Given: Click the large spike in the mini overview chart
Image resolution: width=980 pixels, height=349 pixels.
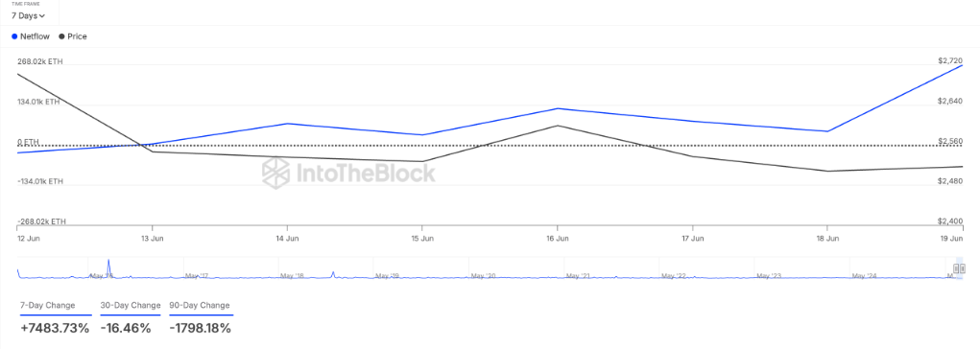Looking at the screenshot, I should click(108, 268).
